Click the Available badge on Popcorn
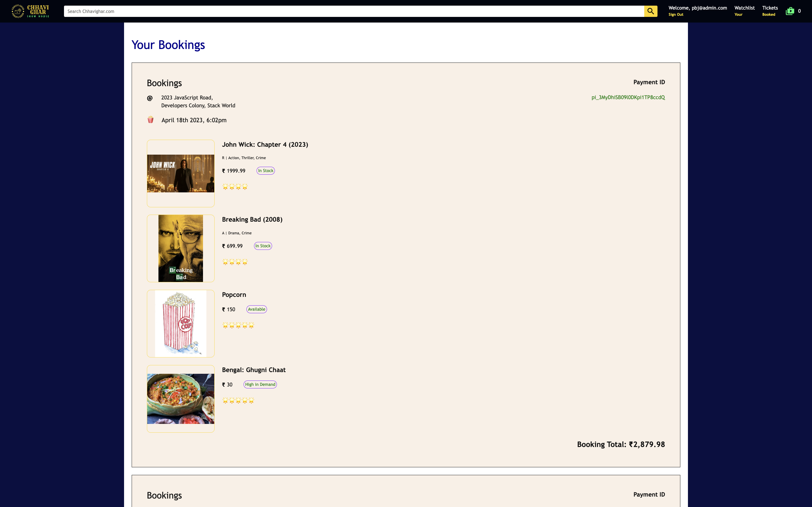Screen dimensions: 812x507 256,309
